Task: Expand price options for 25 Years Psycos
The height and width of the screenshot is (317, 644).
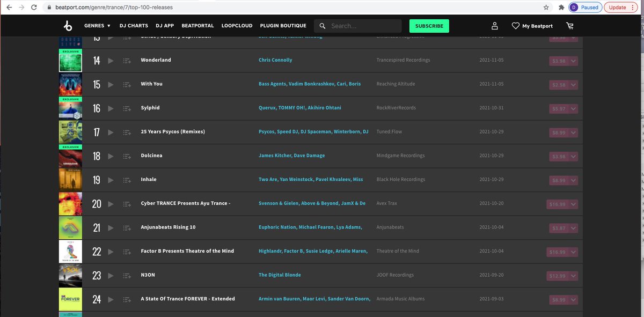Action: pos(574,132)
